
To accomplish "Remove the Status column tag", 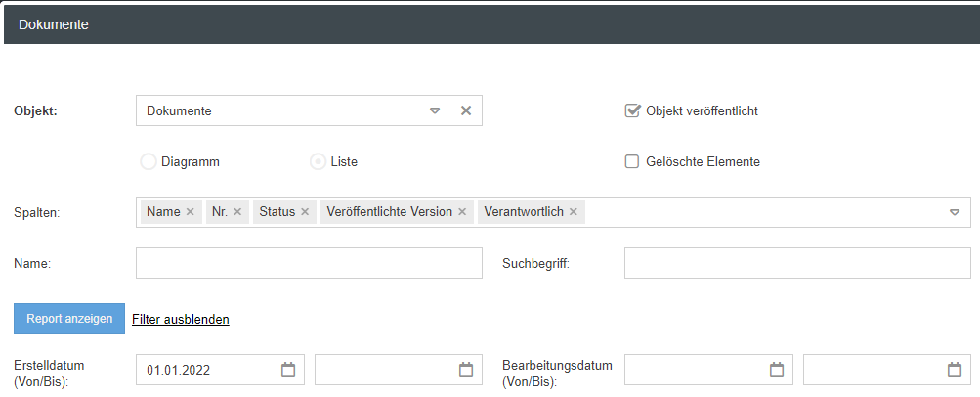I will coord(305,212).
